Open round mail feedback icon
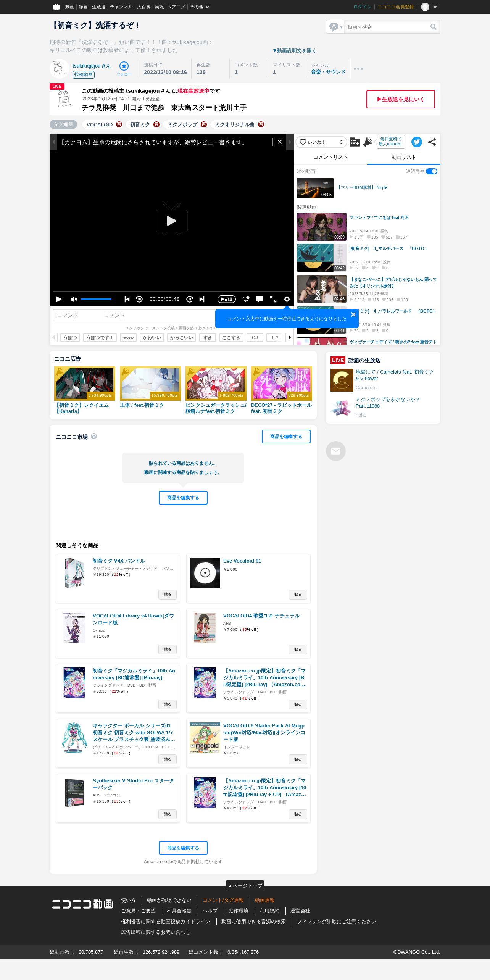 click(336, 451)
